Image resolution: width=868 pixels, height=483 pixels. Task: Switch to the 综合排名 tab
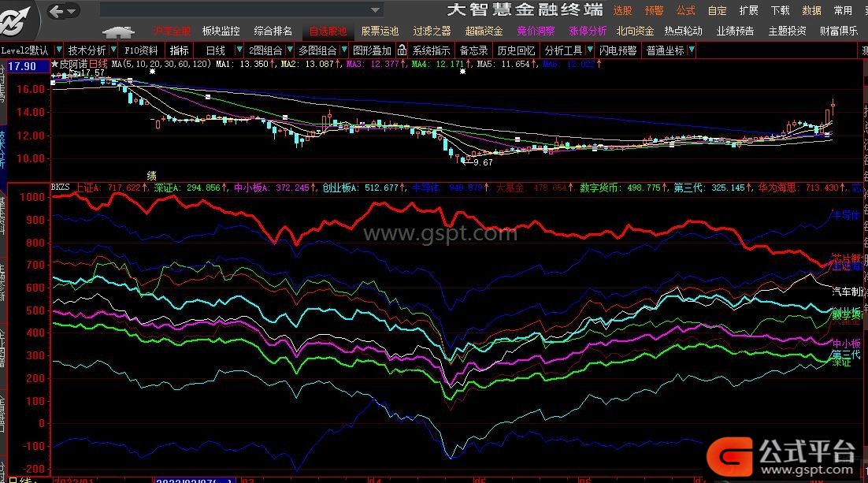pyautogui.click(x=273, y=31)
